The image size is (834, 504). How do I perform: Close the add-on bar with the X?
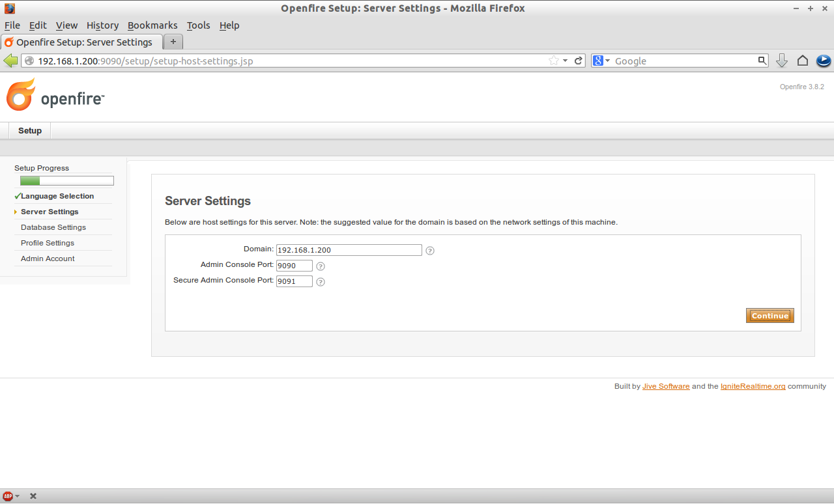tap(33, 496)
